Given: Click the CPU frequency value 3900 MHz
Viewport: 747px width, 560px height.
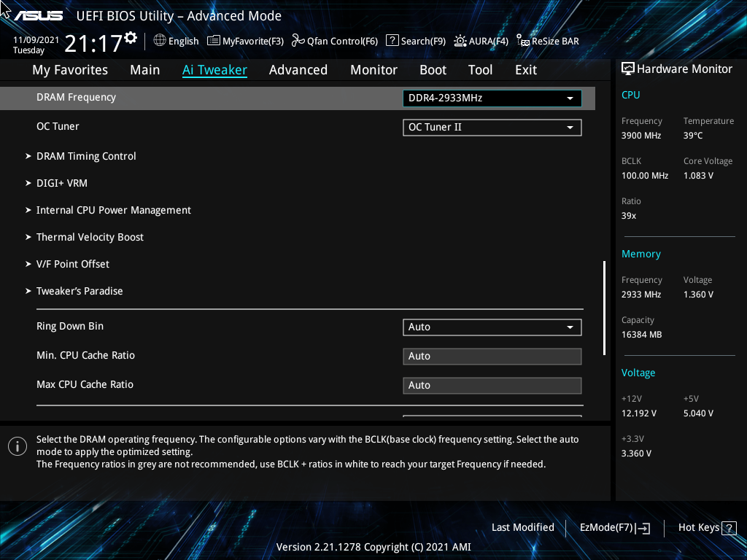Looking at the screenshot, I should [641, 136].
